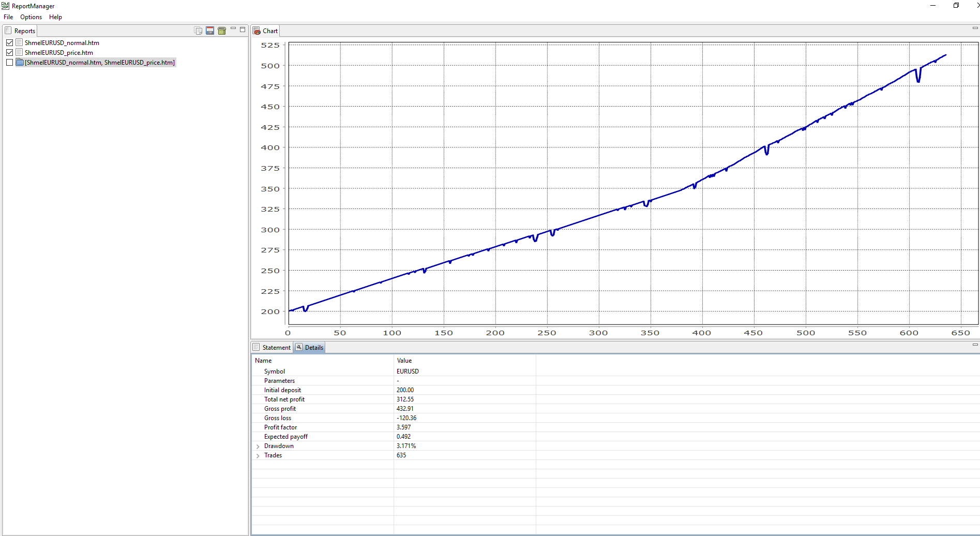Click the Drawdown row label
Viewport: 980px width, 536px height.
click(279, 446)
